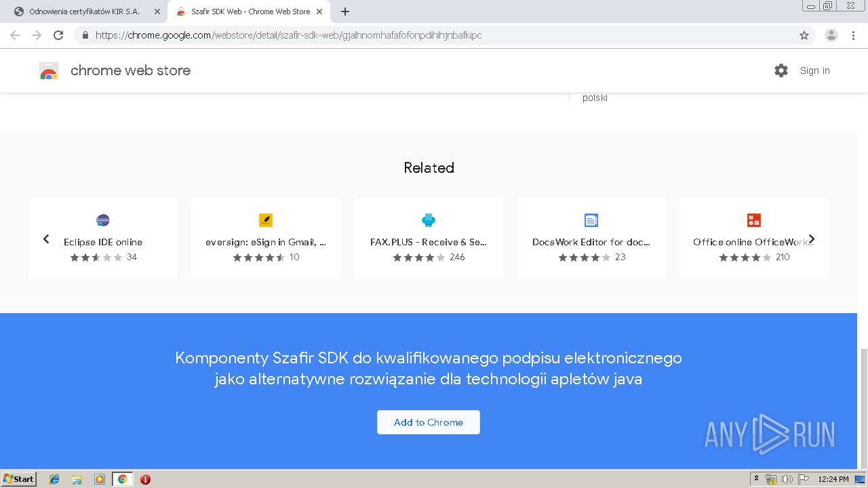Screen dimensions: 868x488
Task: Open the 'eversign: eSign in Gmail' title
Action: (x=266, y=242)
